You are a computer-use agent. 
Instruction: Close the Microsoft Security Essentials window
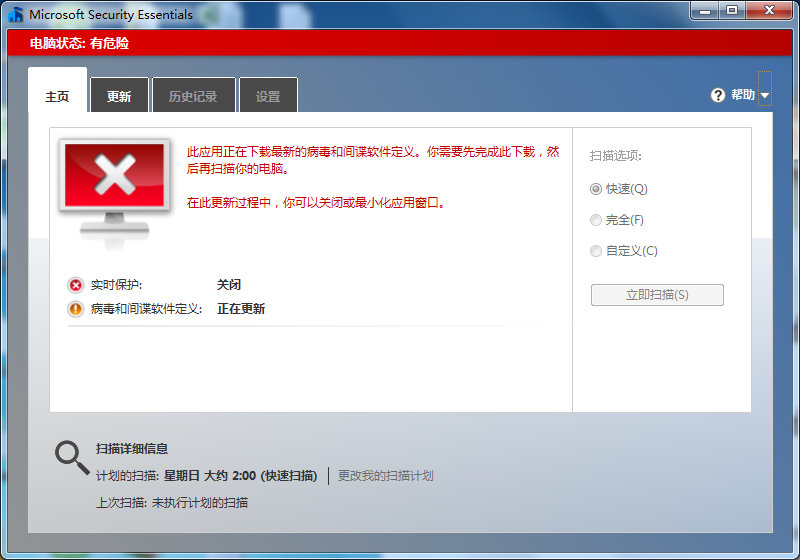(x=768, y=10)
